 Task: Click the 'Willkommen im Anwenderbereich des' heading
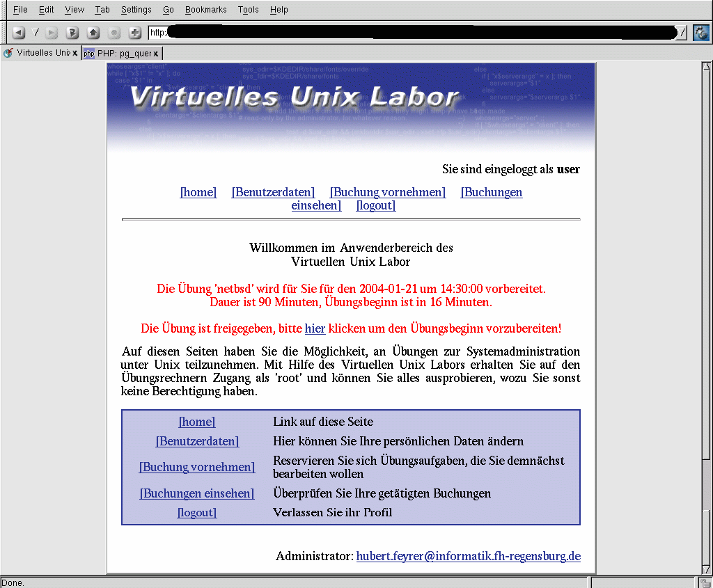[351, 248]
